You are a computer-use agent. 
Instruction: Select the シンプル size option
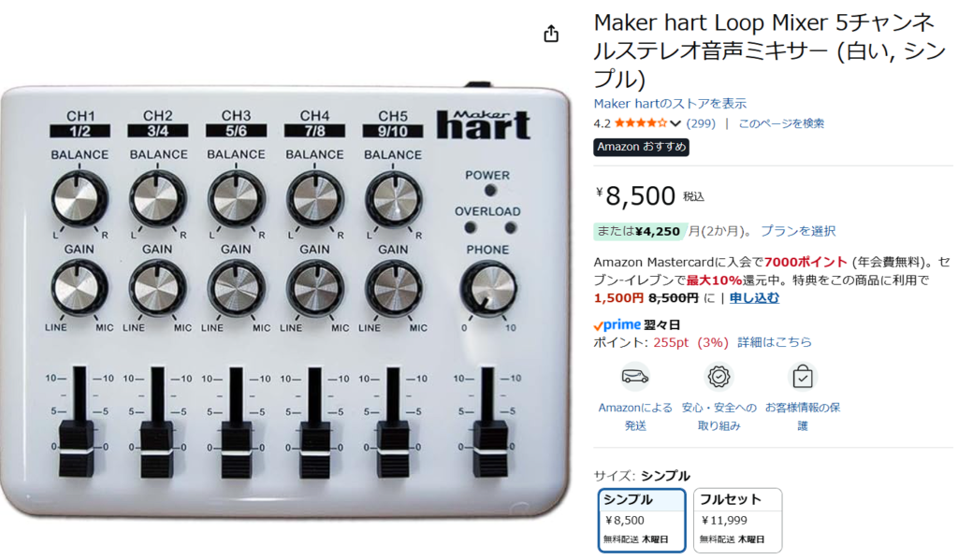tap(641, 520)
